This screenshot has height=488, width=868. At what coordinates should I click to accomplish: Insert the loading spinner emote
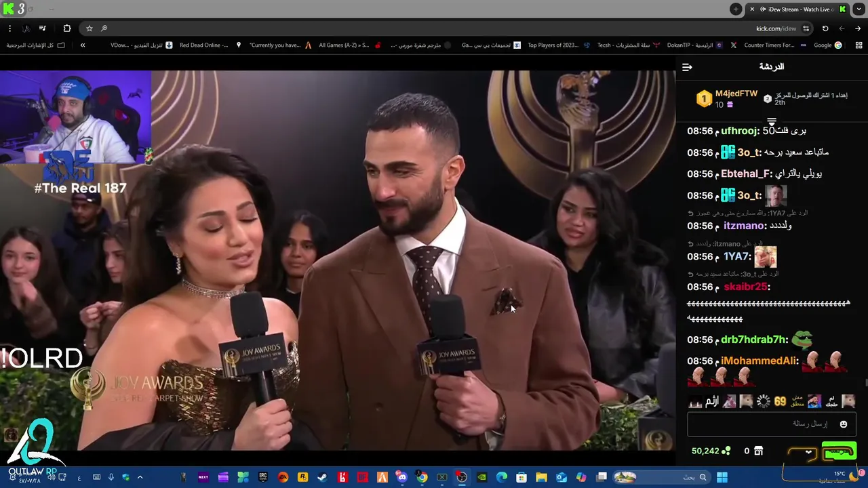pos(764,401)
